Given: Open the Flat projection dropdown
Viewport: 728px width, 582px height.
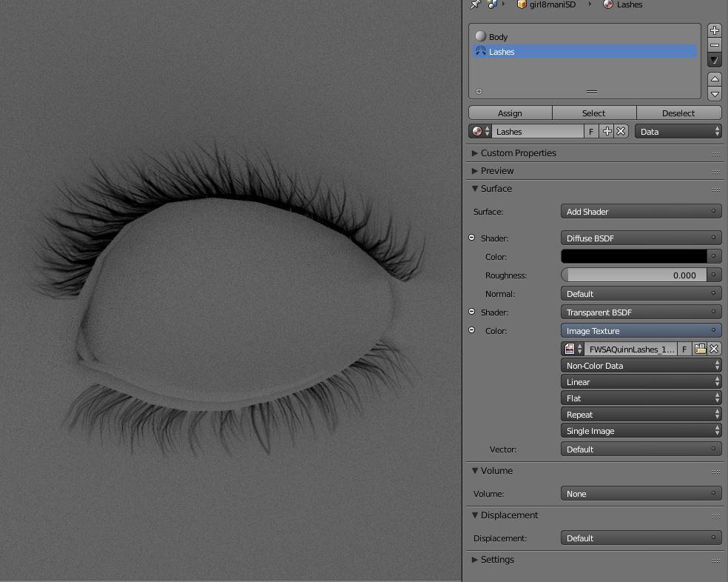Looking at the screenshot, I should point(641,398).
